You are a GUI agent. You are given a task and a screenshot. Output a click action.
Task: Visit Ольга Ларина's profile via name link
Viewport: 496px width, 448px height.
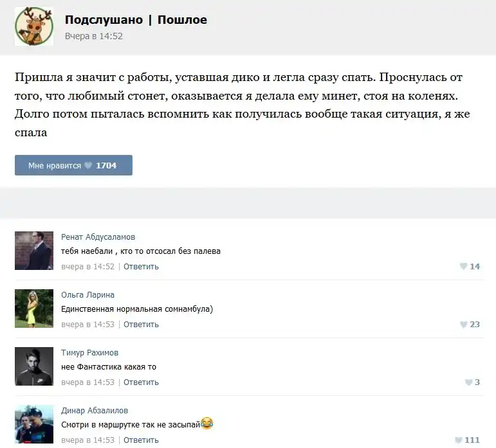(87, 295)
